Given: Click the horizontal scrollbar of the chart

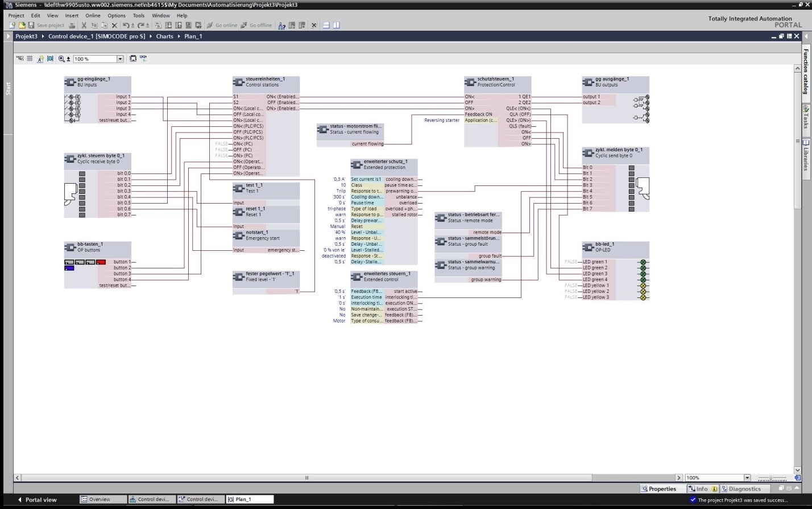Looking at the screenshot, I should click(306, 478).
